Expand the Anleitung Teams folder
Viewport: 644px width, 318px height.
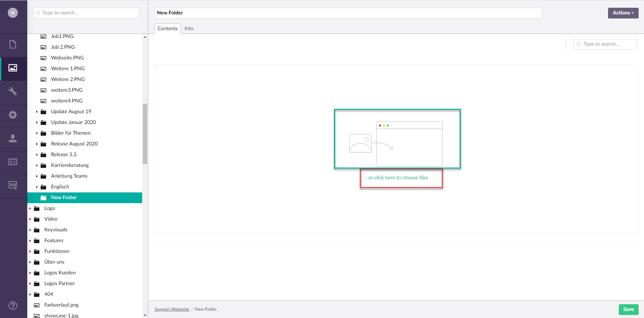[x=37, y=176]
